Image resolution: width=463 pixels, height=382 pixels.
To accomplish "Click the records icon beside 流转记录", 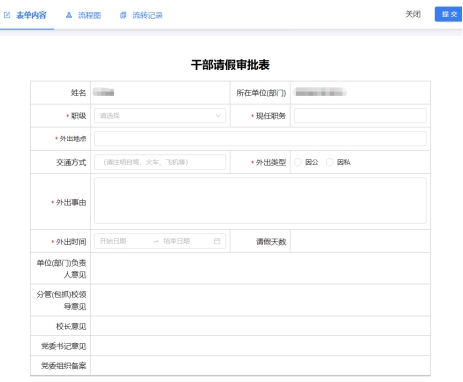I will [x=123, y=15].
